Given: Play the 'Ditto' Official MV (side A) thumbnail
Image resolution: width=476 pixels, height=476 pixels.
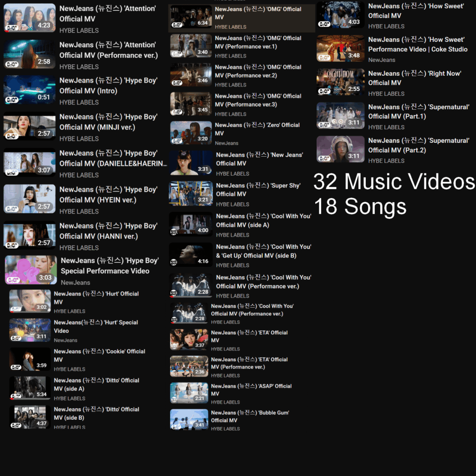Looking at the screenshot, I should [x=30, y=388].
